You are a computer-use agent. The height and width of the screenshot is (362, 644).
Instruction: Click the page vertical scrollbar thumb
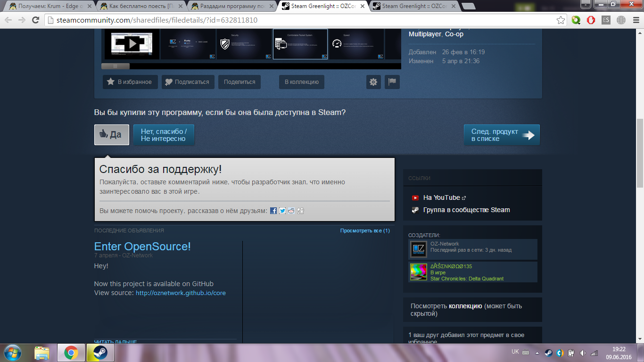(x=640, y=153)
